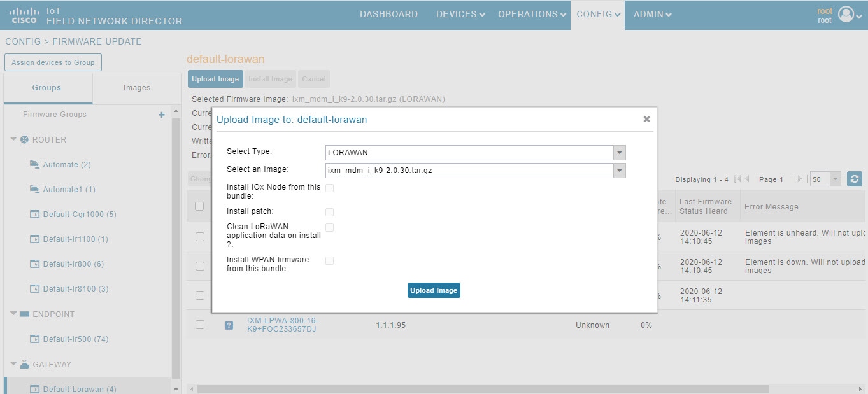
Task: Click the Error Message column header
Action: coord(771,206)
